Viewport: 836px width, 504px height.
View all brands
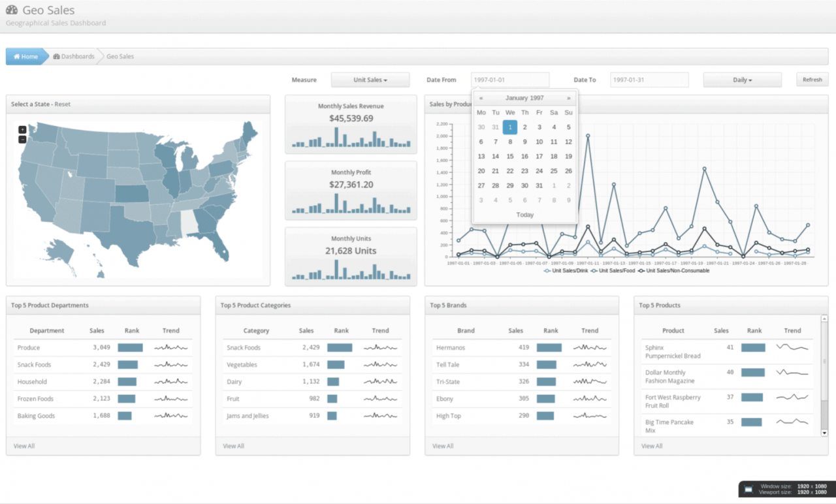pyautogui.click(x=443, y=446)
